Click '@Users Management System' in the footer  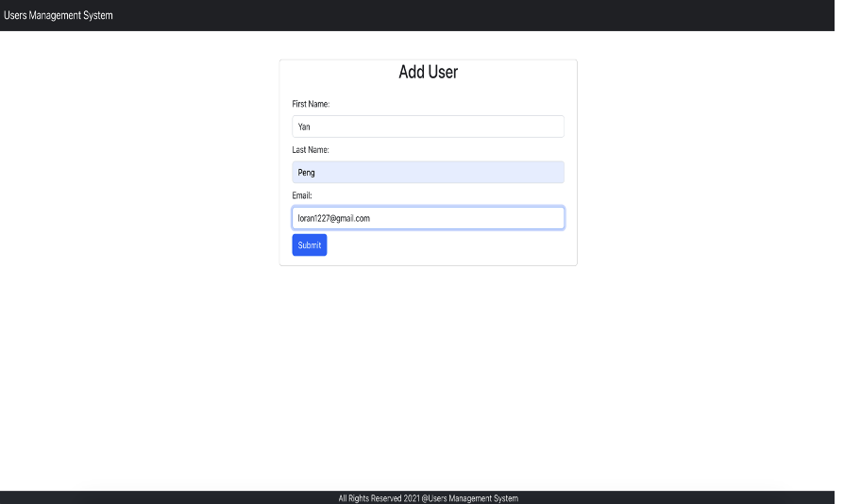pos(469,498)
